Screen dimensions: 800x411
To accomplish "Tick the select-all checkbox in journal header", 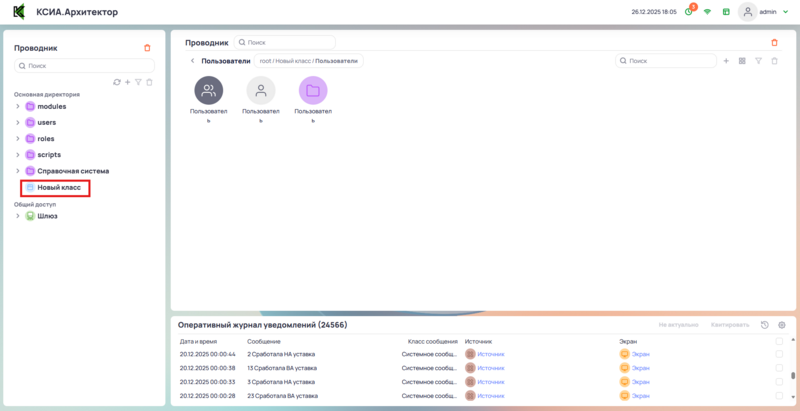I will [780, 341].
